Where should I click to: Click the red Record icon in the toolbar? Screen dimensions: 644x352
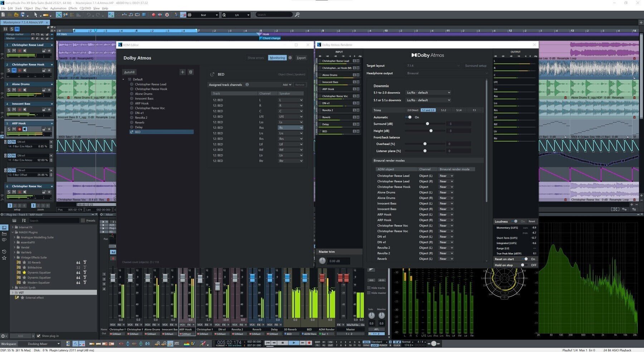click(x=153, y=15)
